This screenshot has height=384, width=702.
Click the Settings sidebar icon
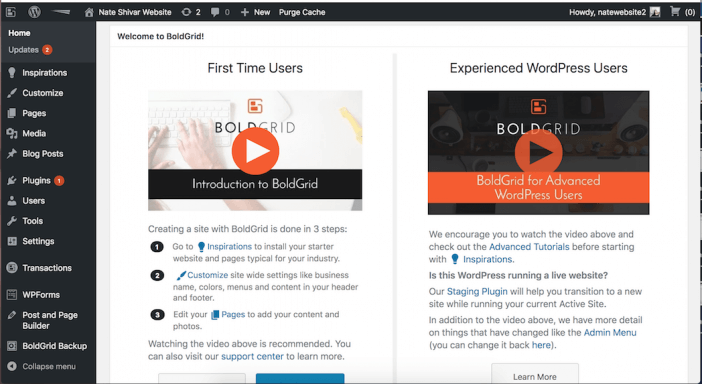(x=12, y=241)
